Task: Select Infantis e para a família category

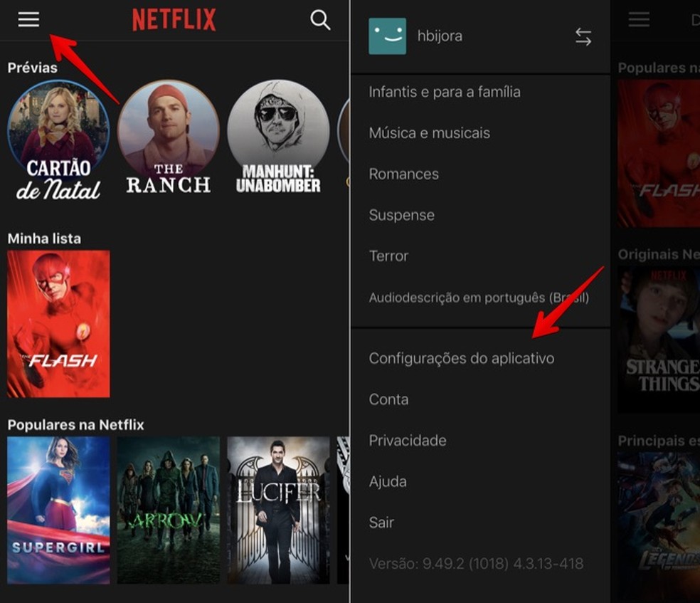Action: (x=445, y=92)
